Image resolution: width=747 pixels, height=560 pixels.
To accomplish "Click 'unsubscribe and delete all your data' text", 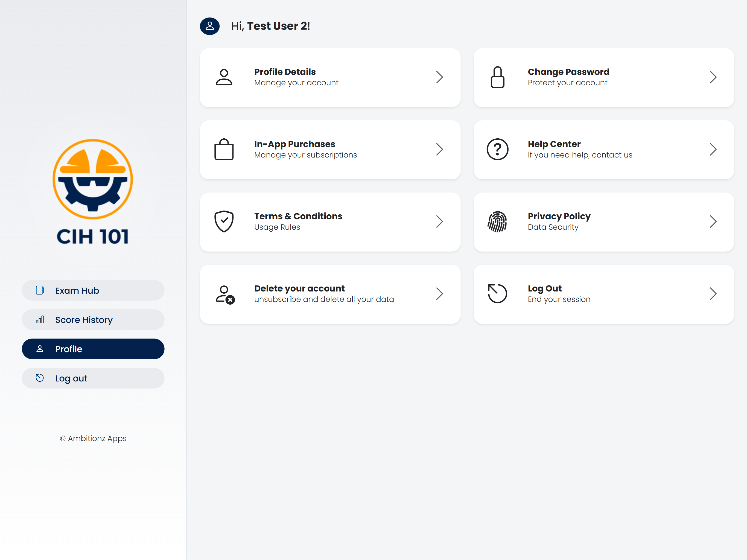I will pos(324,299).
